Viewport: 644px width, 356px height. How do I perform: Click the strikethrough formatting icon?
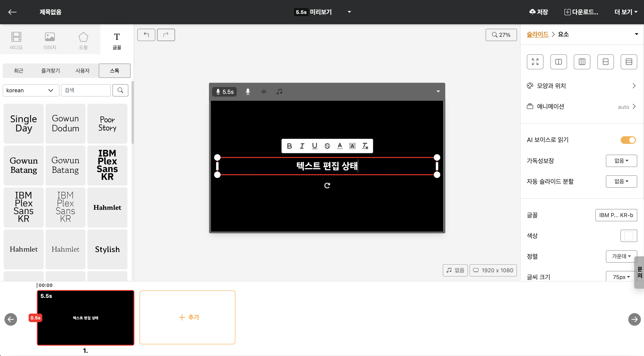pyautogui.click(x=327, y=146)
